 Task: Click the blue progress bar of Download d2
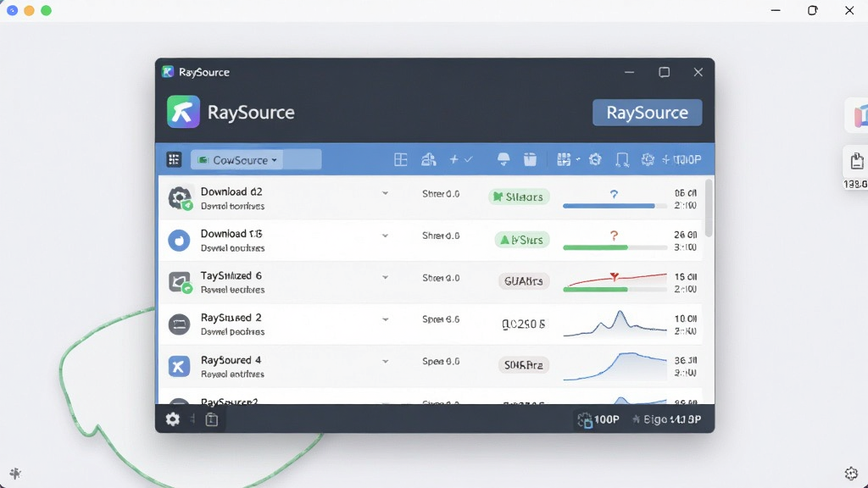[x=615, y=206]
